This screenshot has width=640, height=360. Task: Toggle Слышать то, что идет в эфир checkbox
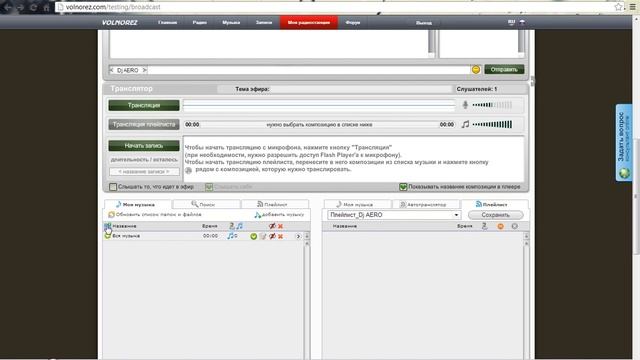tap(113, 187)
